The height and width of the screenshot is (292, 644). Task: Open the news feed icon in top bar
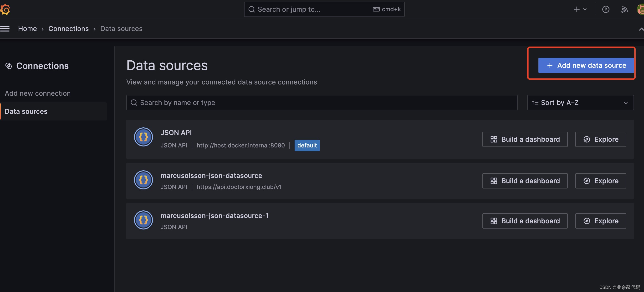pyautogui.click(x=624, y=9)
